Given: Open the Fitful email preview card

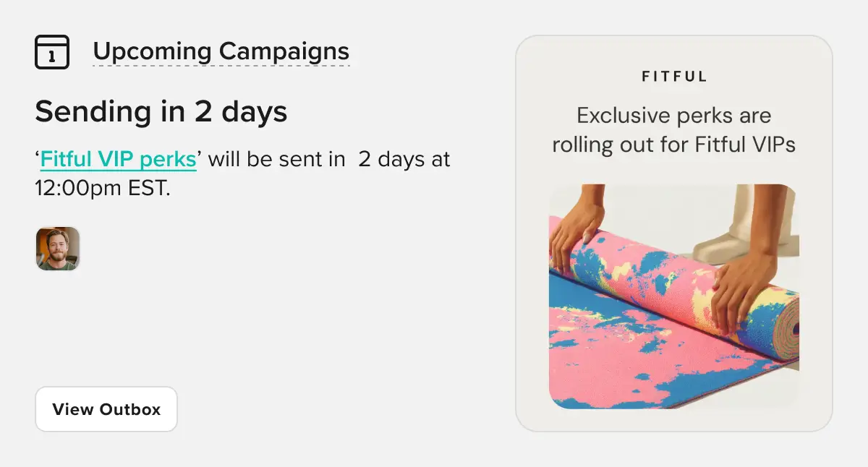Looking at the screenshot, I should tap(674, 233).
